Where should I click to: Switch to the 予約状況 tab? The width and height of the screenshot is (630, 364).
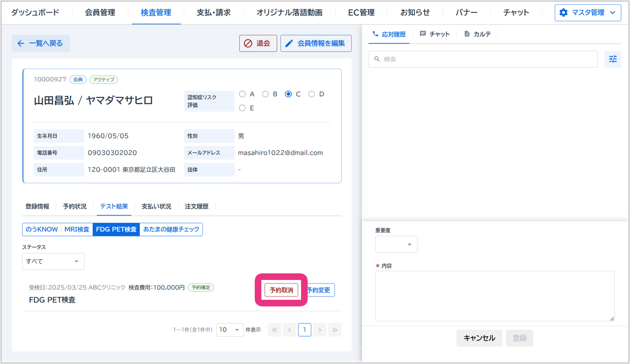coord(75,206)
